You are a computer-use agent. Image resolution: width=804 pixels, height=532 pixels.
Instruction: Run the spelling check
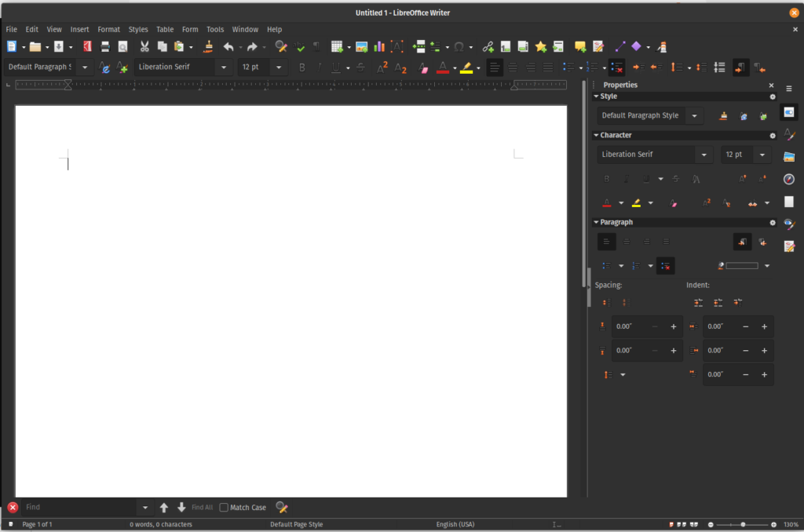click(299, 46)
